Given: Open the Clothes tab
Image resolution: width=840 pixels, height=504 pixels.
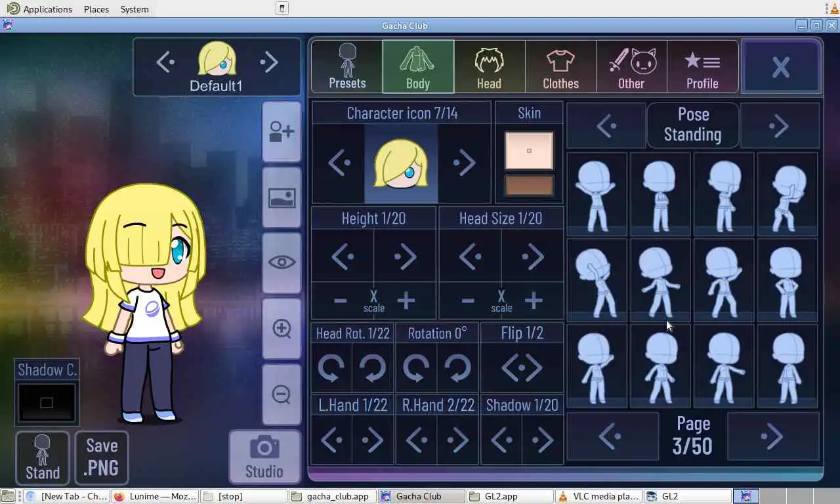Looking at the screenshot, I should [560, 66].
